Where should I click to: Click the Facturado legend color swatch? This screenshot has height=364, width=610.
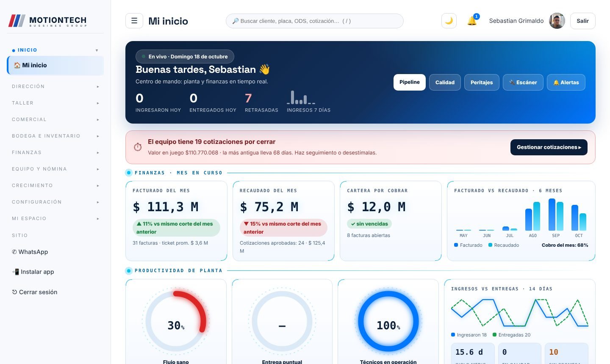tap(456, 245)
